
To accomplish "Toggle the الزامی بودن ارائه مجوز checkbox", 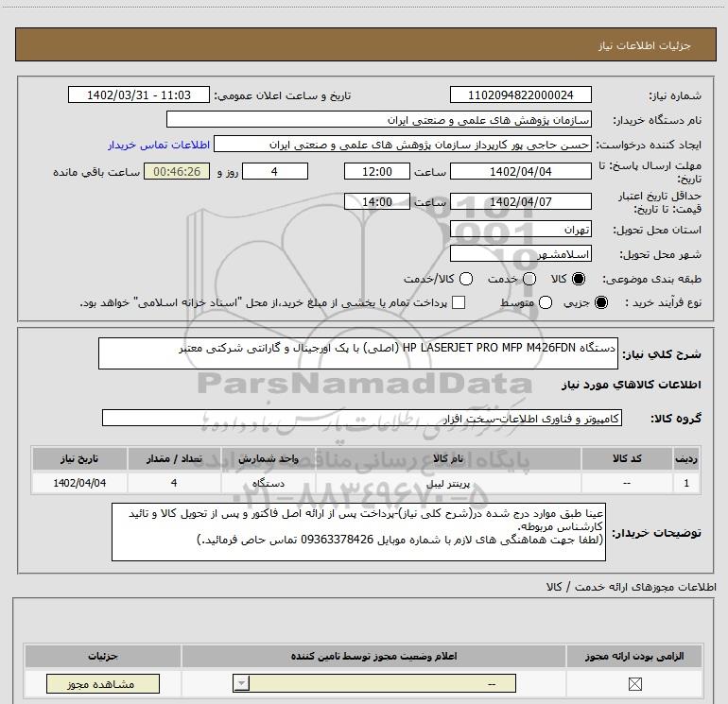I will click(x=634, y=683).
